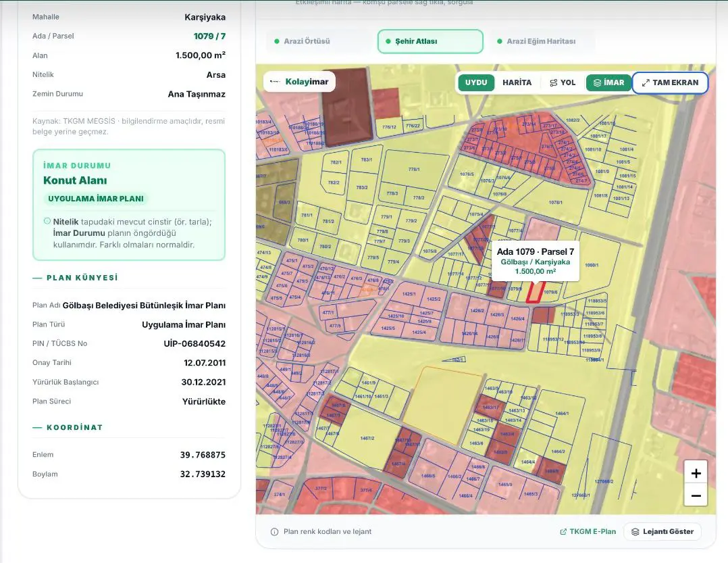Click the Yürürlük Başlangıcı date 30.12.2021

tap(204, 383)
